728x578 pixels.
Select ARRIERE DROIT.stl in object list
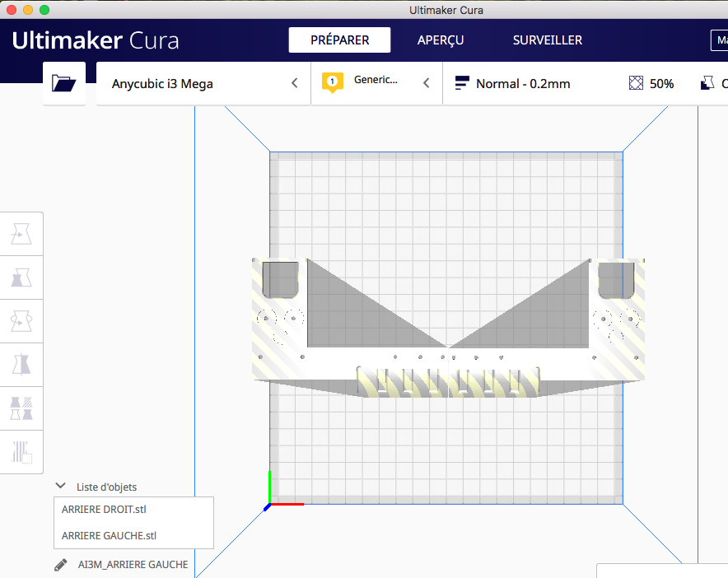tap(133, 510)
